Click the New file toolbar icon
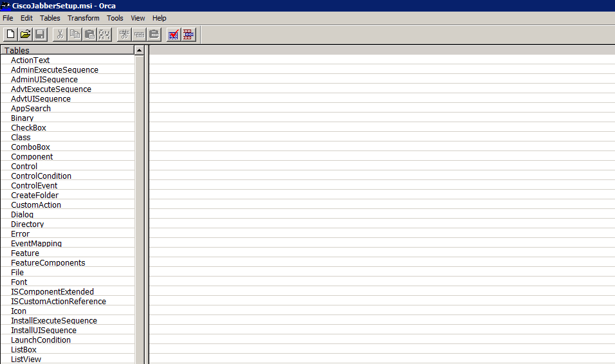 click(10, 35)
